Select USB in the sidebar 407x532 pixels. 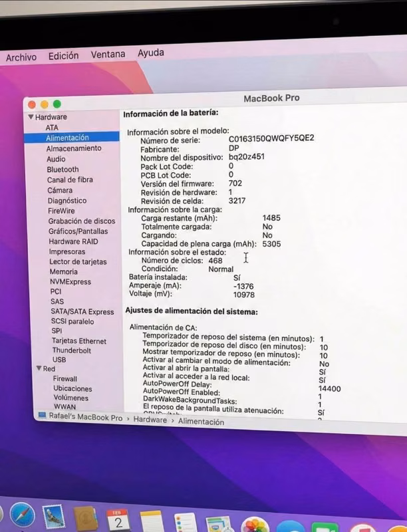point(59,359)
